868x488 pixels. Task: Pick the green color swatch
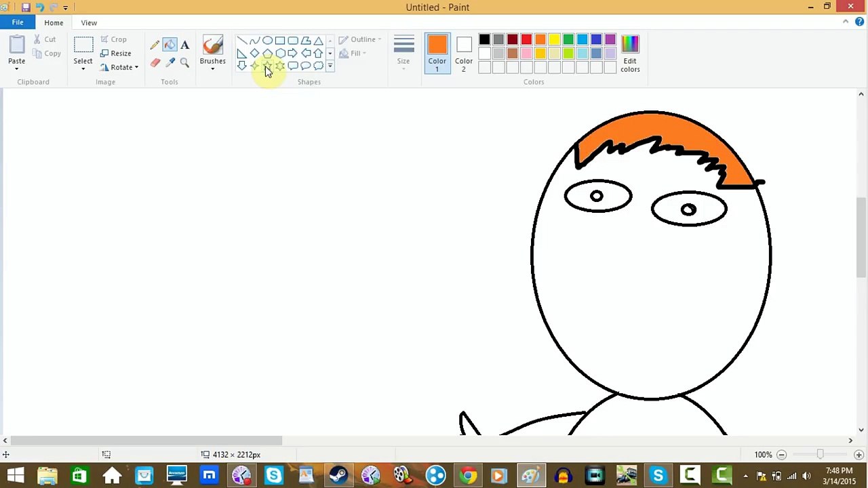point(568,40)
